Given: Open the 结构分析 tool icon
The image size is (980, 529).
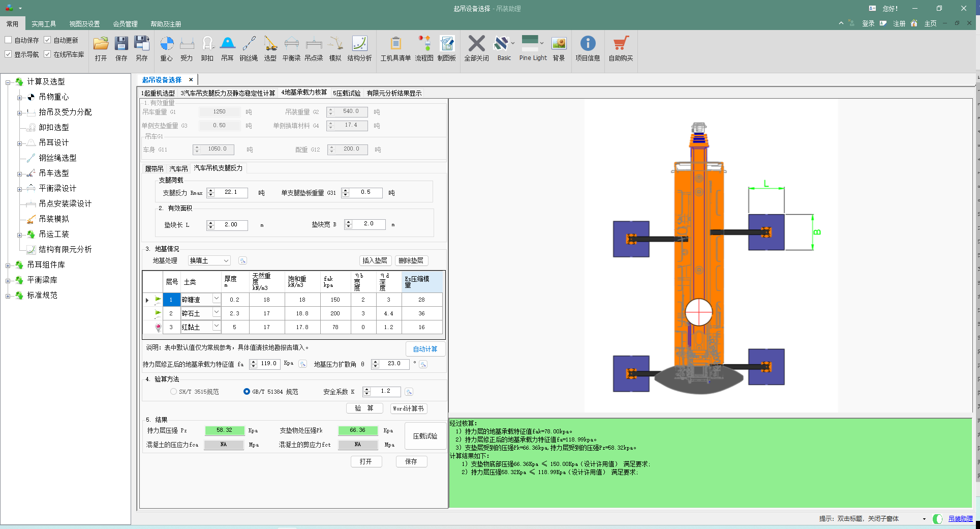Looking at the screenshot, I should tap(359, 44).
